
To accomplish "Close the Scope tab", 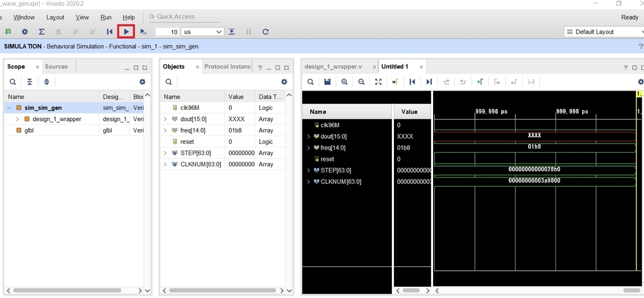I will point(38,67).
